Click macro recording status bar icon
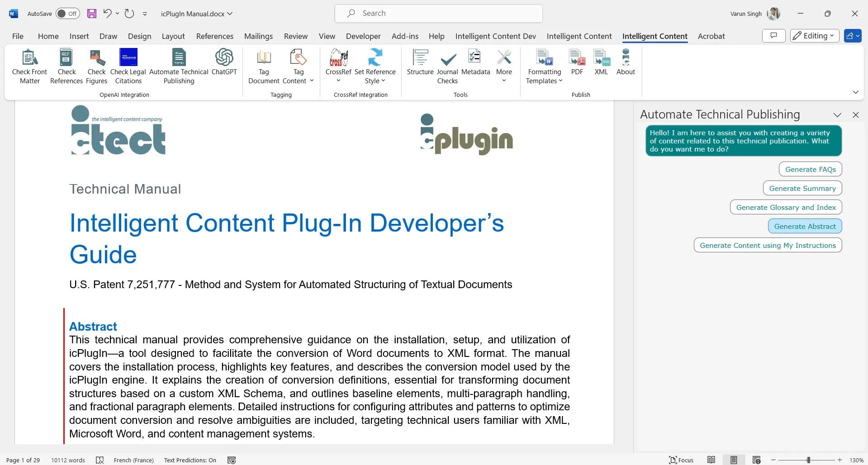868x465 pixels. coord(232,460)
